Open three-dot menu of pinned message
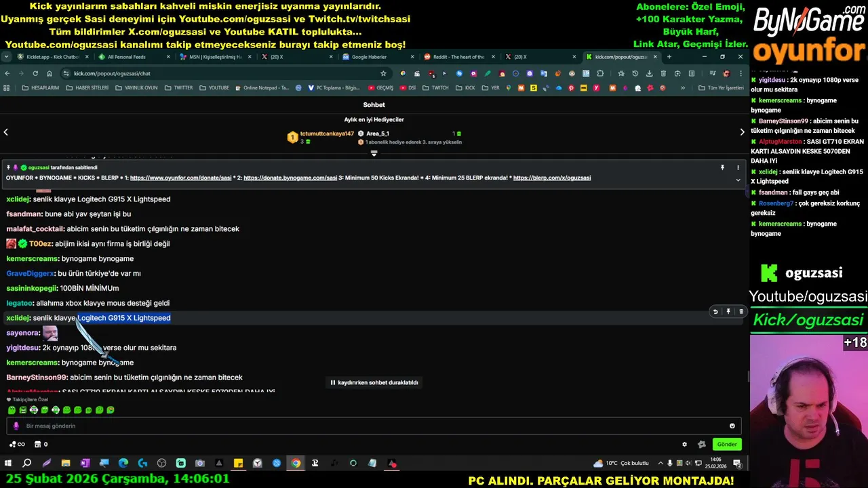This screenshot has height=488, width=868. click(738, 167)
